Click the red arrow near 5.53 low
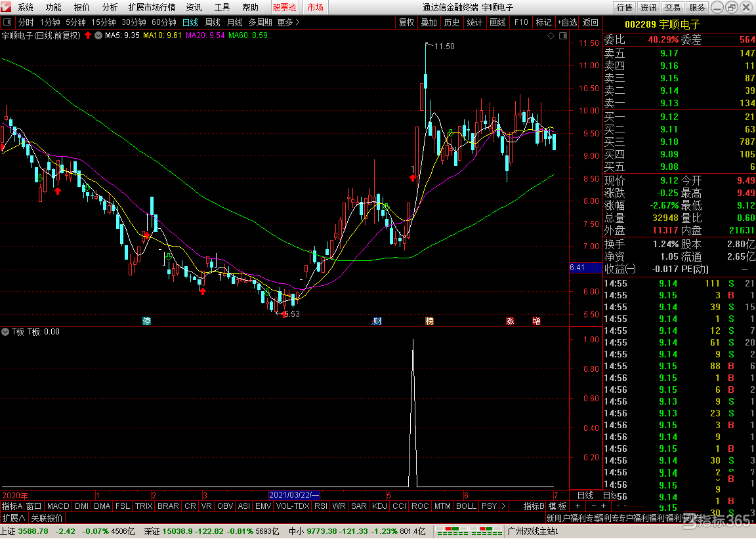Screen dimensions: 756x539 click(284, 314)
